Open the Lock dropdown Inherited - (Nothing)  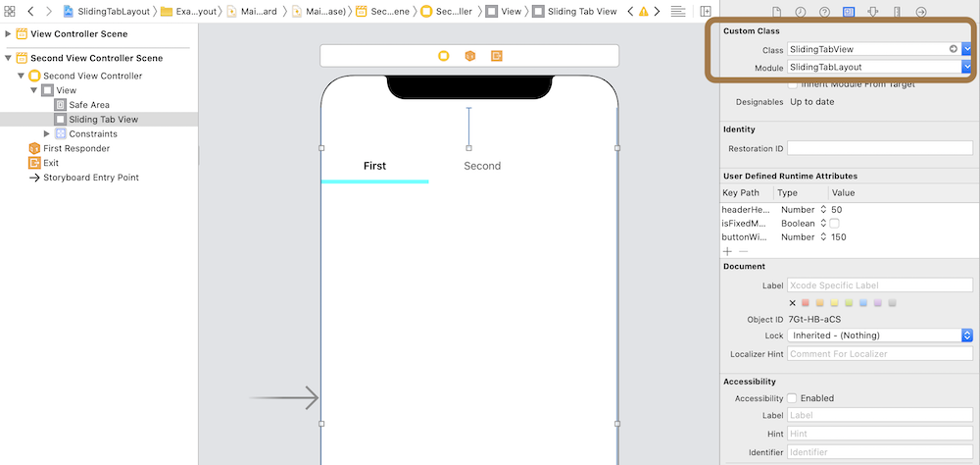(880, 336)
